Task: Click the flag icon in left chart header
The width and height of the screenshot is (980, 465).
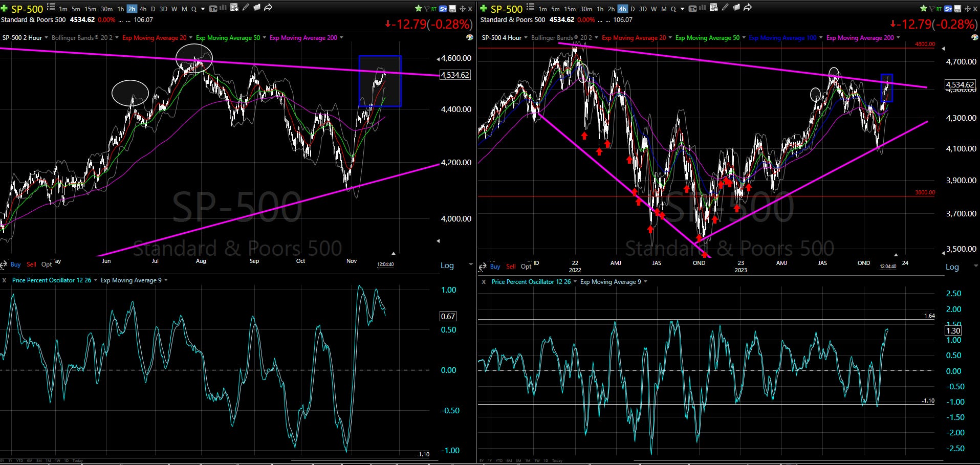Action: (x=427, y=9)
